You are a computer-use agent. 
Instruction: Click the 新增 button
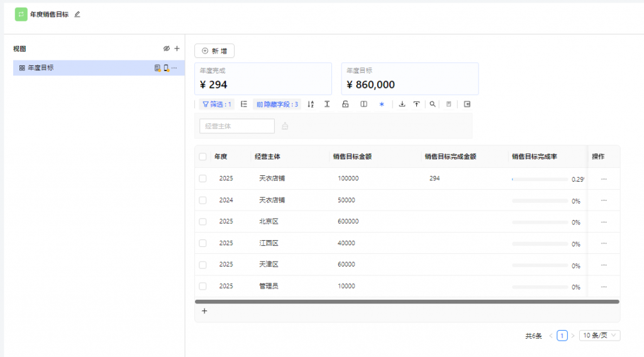point(214,51)
